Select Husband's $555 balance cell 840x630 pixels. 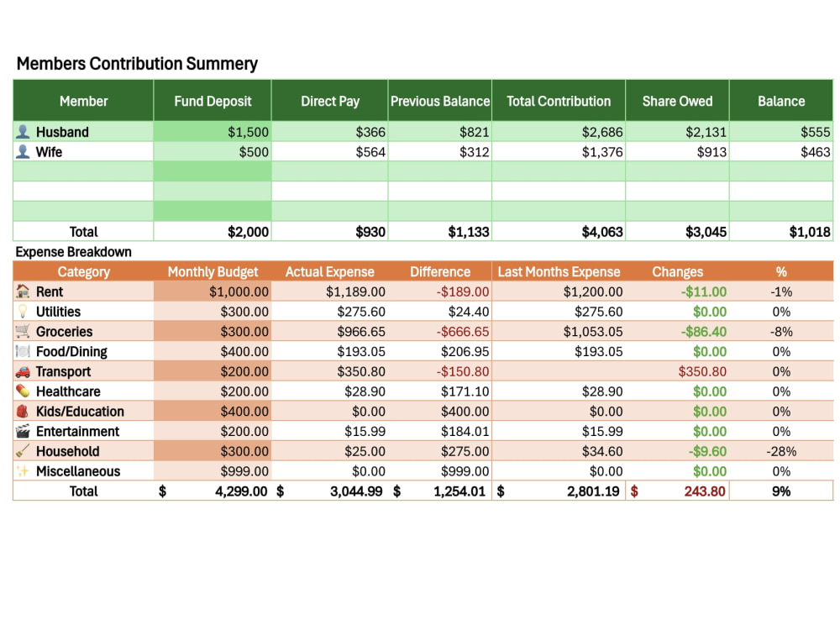pyautogui.click(x=781, y=132)
